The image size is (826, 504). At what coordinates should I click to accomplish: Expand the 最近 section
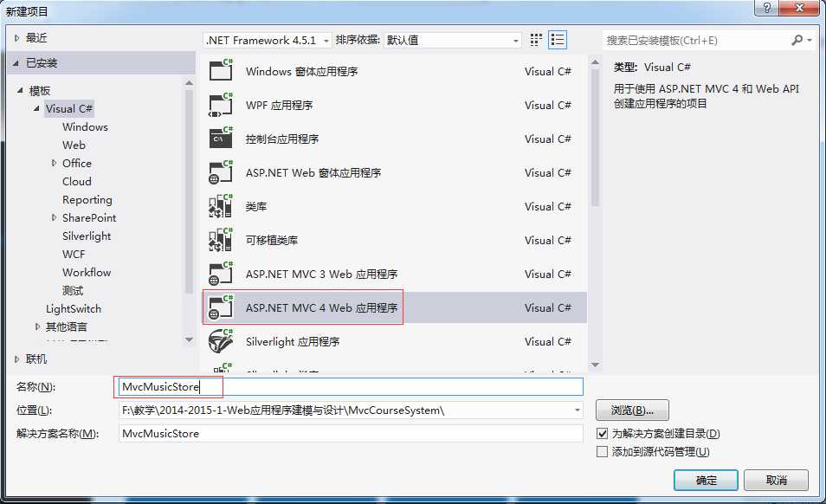click(16, 38)
